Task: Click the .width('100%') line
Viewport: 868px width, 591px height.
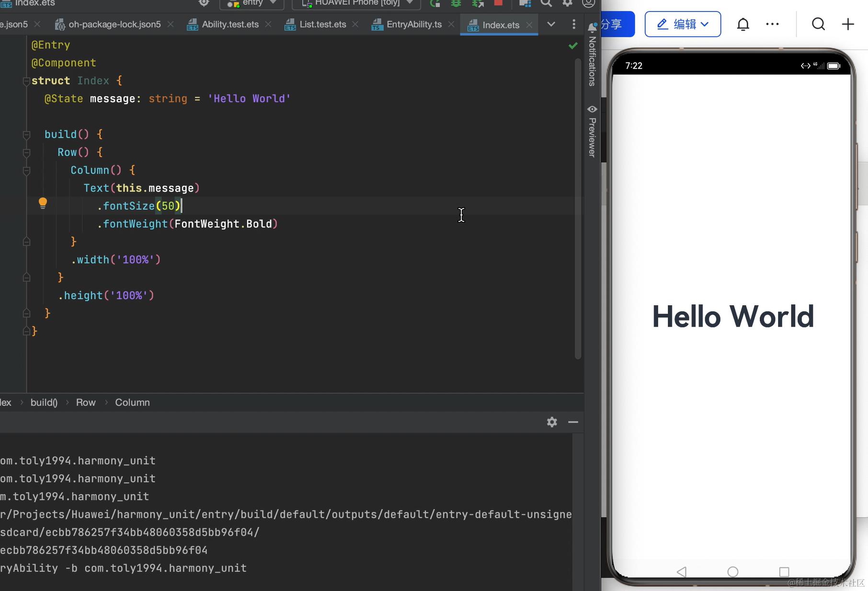Action: click(x=116, y=260)
